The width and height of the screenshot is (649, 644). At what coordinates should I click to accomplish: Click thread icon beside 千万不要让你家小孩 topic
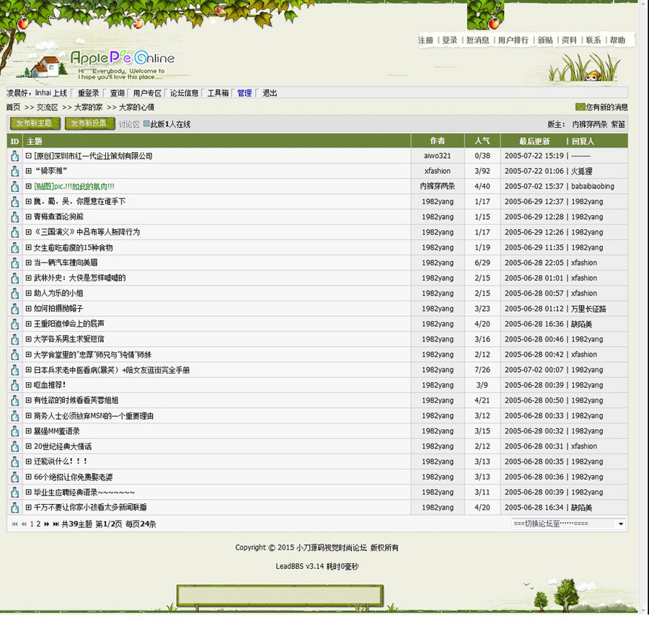click(x=14, y=508)
